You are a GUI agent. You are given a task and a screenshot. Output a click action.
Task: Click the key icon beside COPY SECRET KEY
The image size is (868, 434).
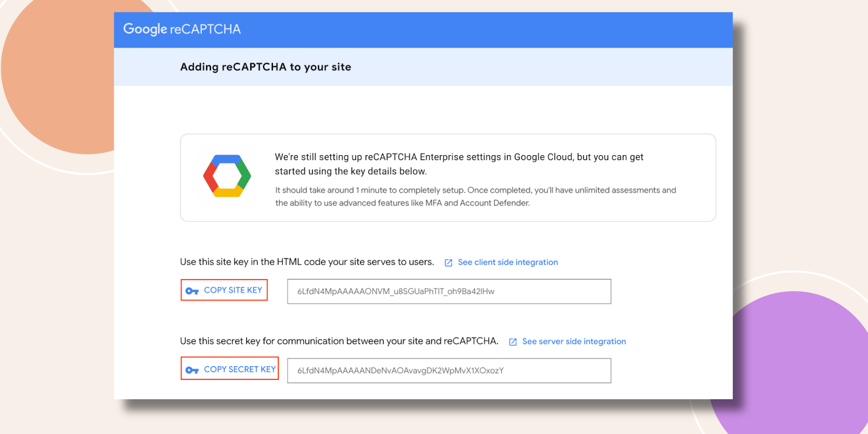pyautogui.click(x=192, y=370)
